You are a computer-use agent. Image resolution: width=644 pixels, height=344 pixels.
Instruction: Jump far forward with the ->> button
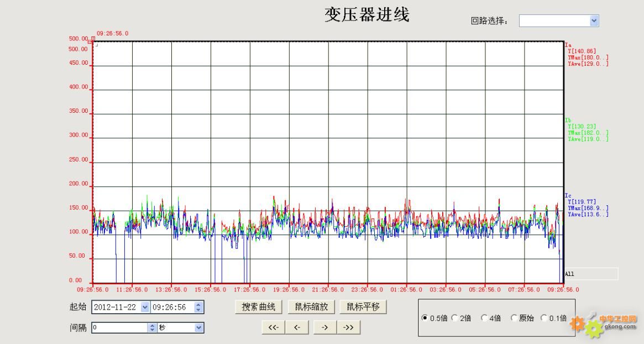[x=348, y=327]
